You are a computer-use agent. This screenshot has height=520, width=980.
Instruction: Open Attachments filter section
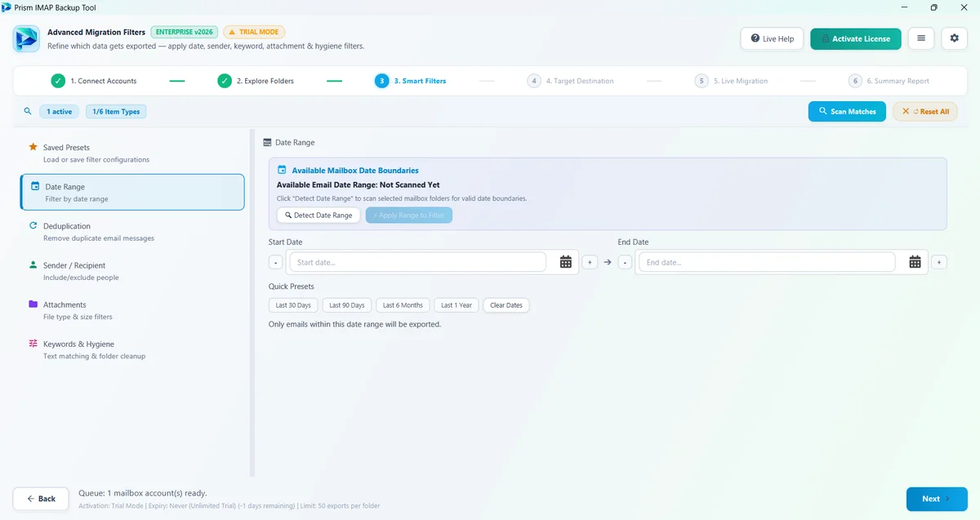[132, 310]
